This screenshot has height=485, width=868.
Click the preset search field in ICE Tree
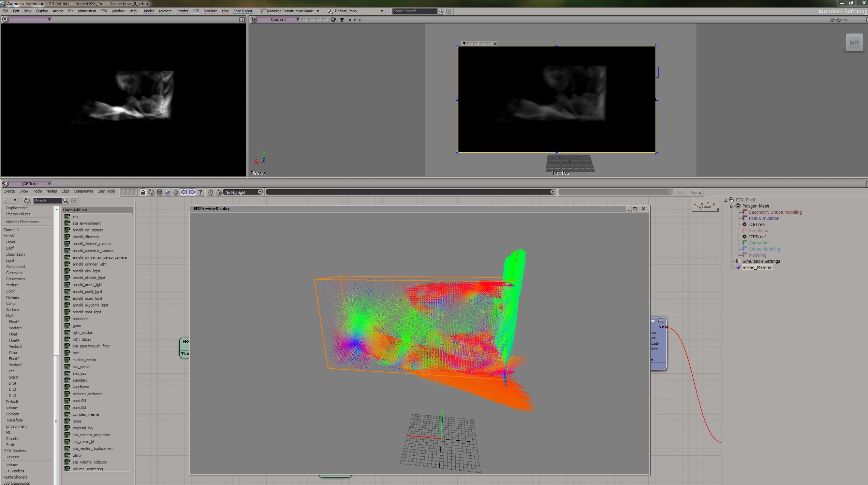coord(47,201)
